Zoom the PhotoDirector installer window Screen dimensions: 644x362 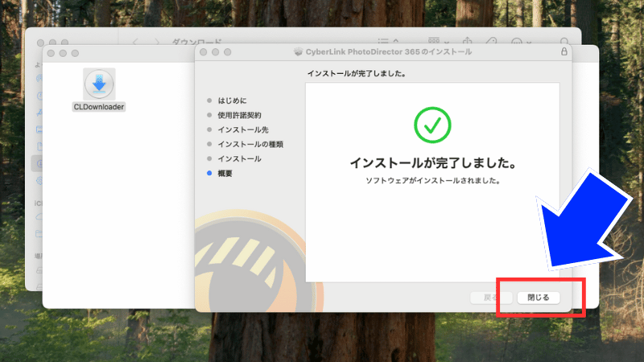point(228,52)
